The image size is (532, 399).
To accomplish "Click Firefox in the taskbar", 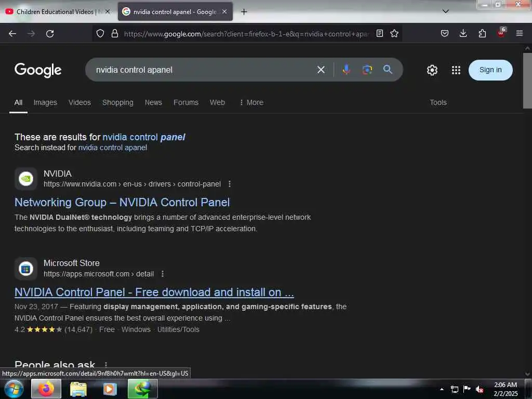I will [x=46, y=389].
